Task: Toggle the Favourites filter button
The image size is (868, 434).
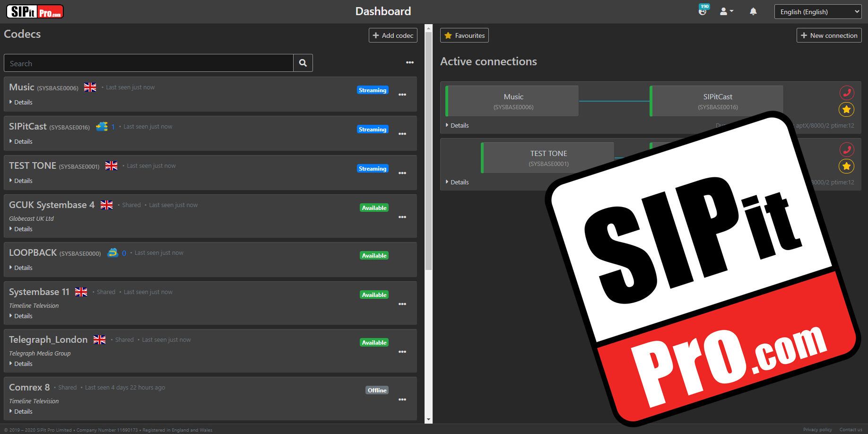Action: click(x=464, y=35)
